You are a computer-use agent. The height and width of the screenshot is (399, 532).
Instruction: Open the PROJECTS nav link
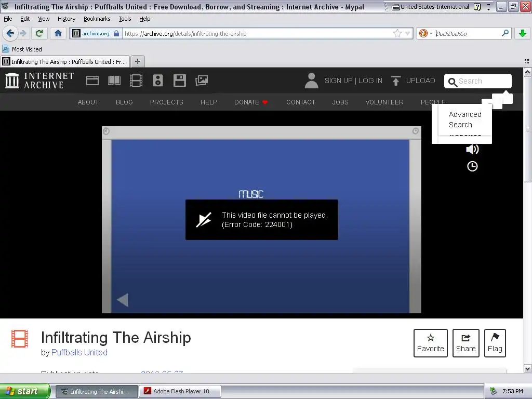tap(167, 102)
